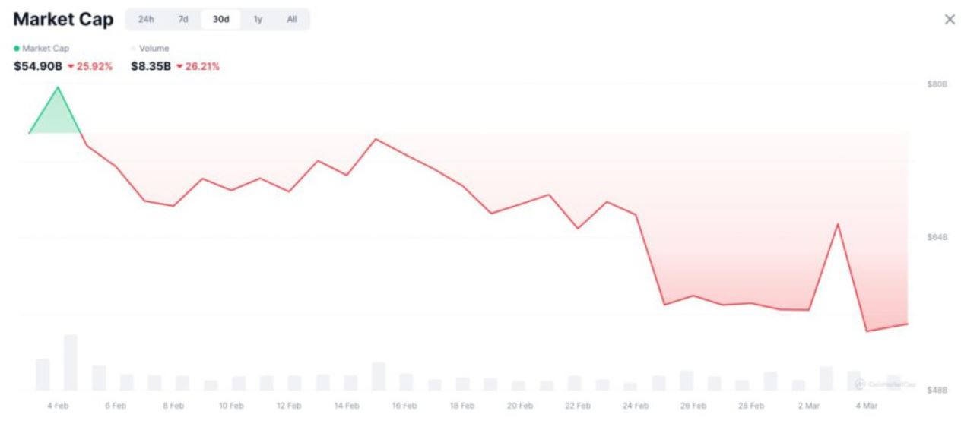Switch chart range to 1y
Viewport: 980px width, 446px height.
(x=258, y=20)
